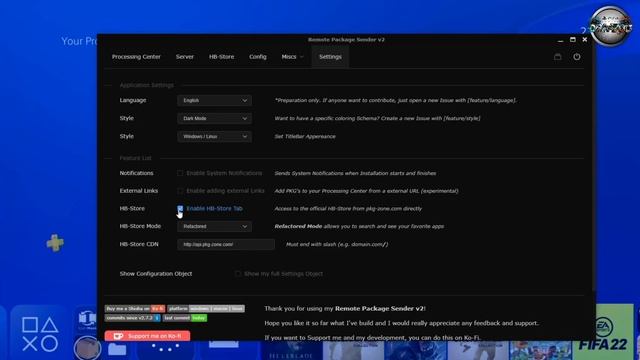
Task: Click the power icon in the top bar
Action: (576, 57)
